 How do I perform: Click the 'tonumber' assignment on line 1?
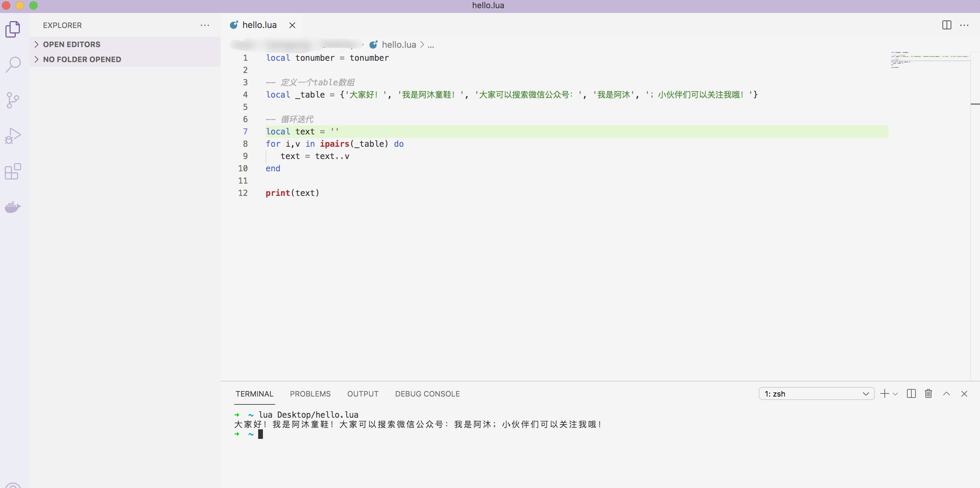click(327, 58)
